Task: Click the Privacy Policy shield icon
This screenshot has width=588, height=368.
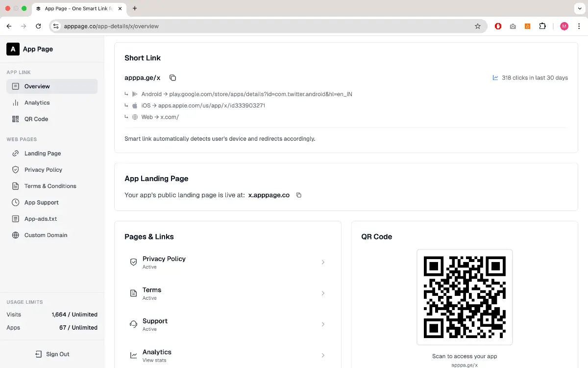Action: 133,262
